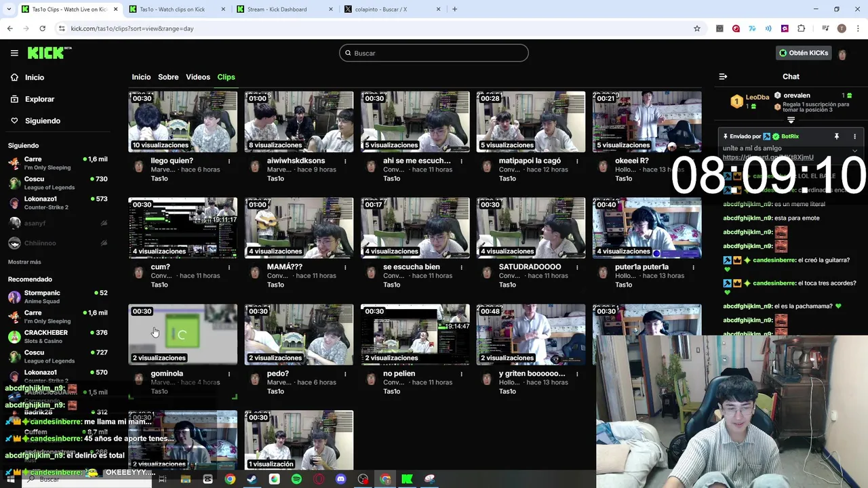Viewport: 868px width, 488px height.
Task: Open new browser tab with plus icon
Action: click(454, 9)
